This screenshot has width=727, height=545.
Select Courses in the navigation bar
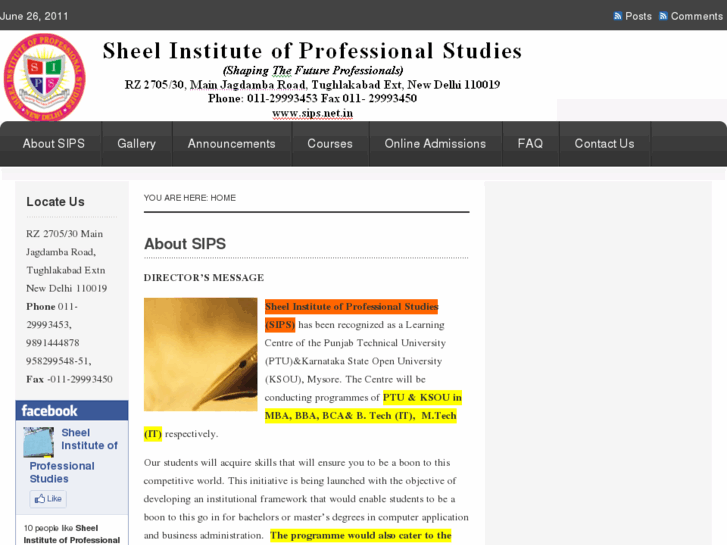click(330, 144)
